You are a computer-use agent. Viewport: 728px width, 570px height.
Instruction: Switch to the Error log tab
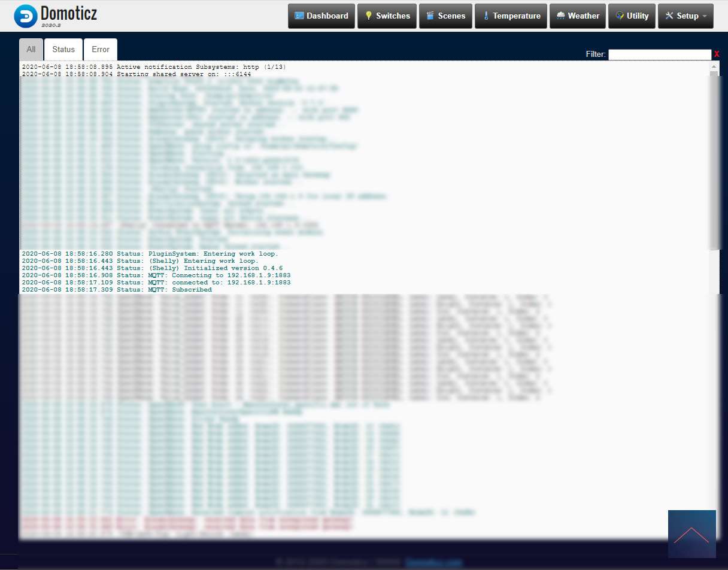(x=101, y=50)
